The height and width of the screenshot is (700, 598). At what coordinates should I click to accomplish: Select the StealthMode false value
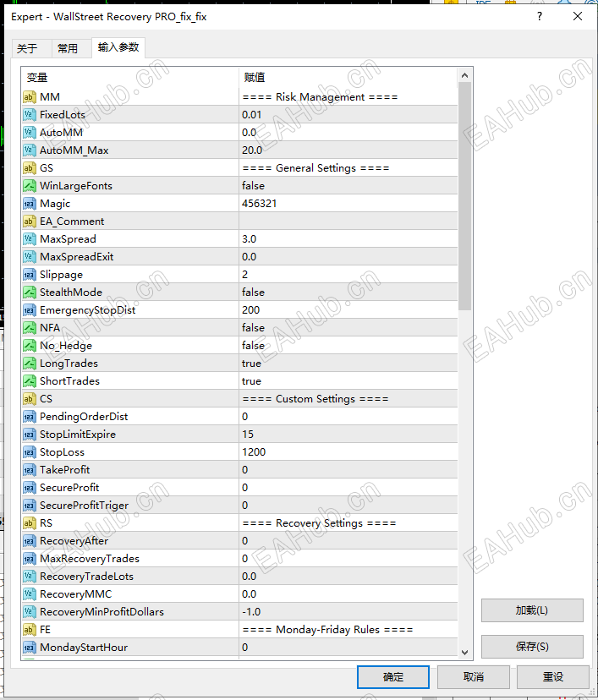coord(253,293)
